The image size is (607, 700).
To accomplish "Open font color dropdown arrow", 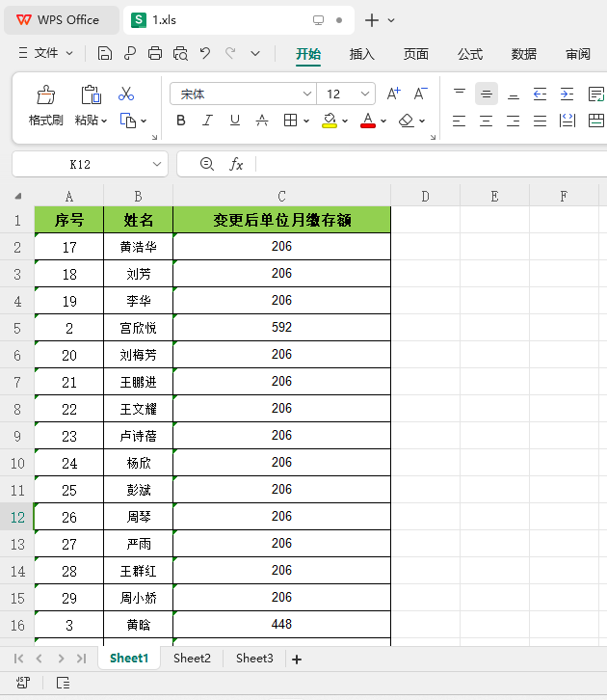I will pos(383,121).
